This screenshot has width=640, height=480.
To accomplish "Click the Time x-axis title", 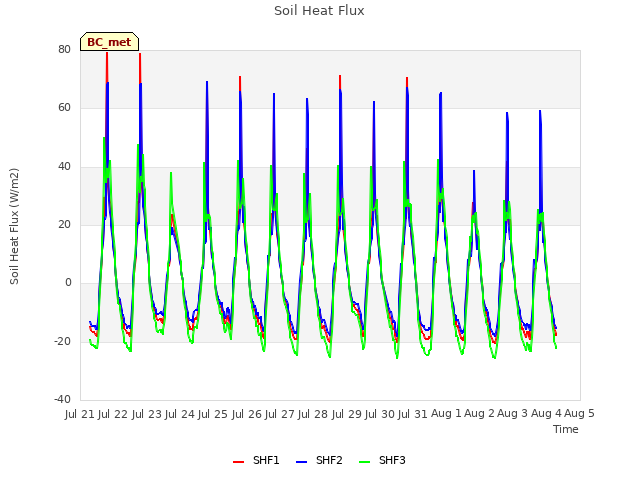I will click(x=566, y=429).
